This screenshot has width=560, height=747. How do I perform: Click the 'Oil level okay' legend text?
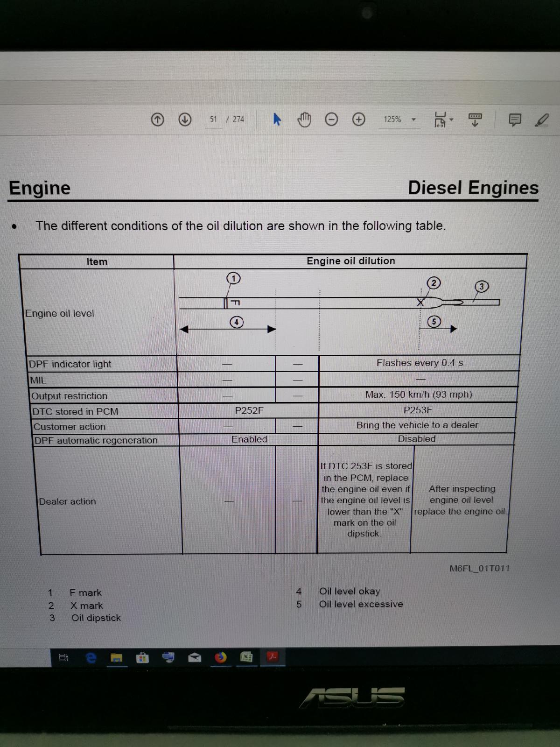350,591
